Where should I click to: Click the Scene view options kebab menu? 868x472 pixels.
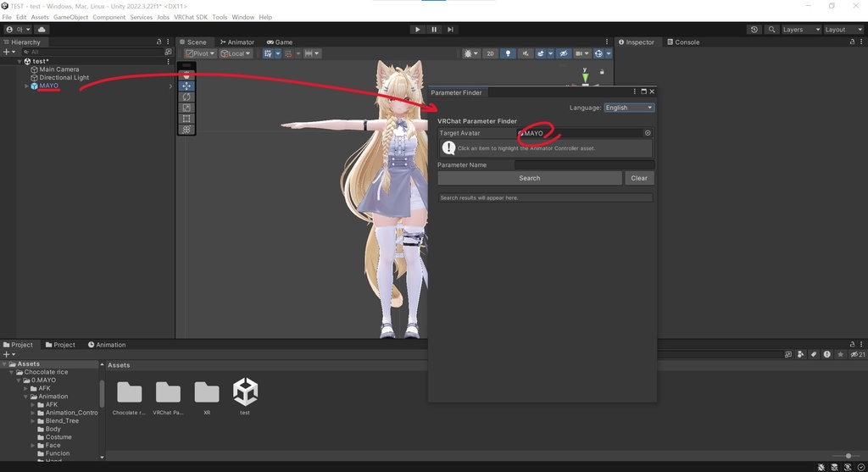607,42
